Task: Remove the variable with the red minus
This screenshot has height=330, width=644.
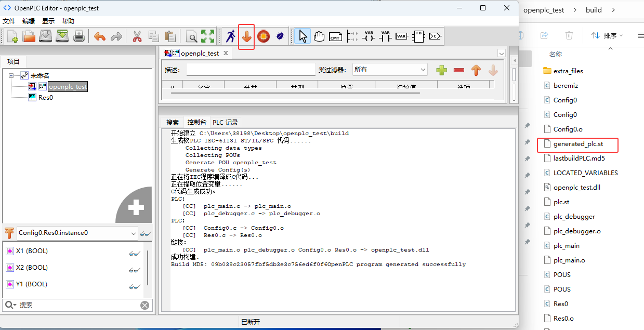Action: (x=459, y=70)
